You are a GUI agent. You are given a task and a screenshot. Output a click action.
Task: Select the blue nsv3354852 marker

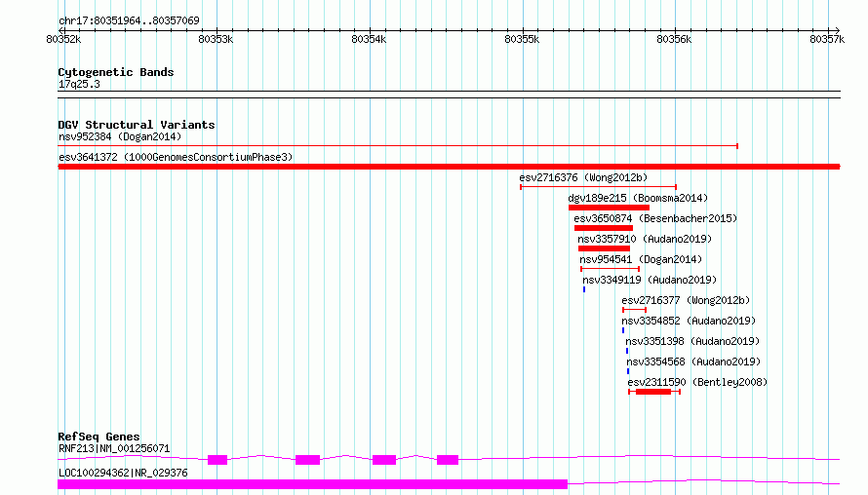623,330
